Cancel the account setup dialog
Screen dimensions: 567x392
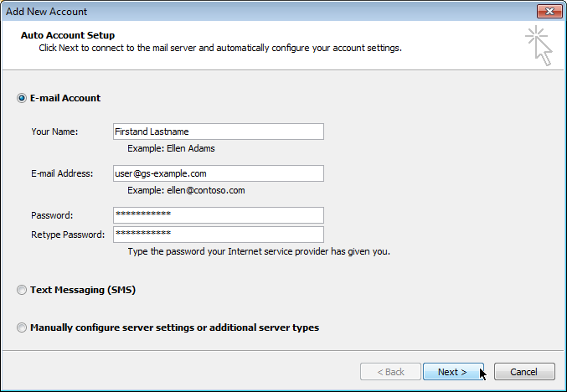point(524,372)
